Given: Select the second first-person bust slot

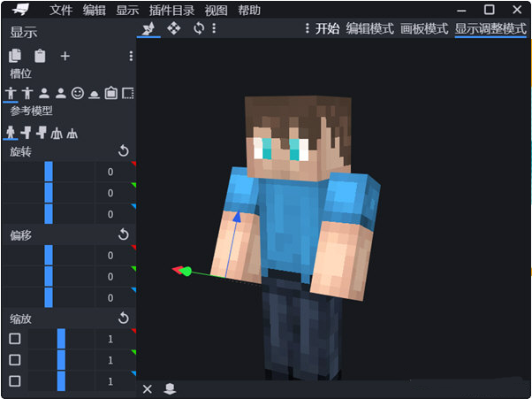Looking at the screenshot, I should click(61, 93).
